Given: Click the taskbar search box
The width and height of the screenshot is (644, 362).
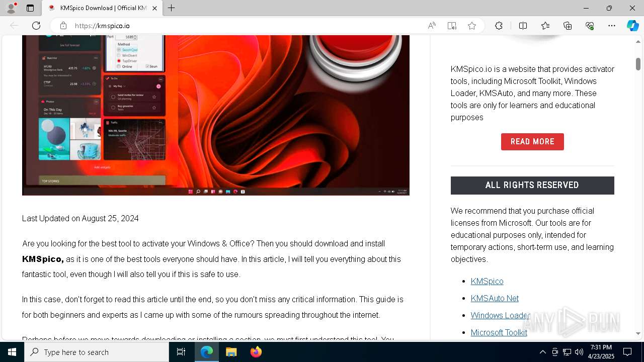Looking at the screenshot, I should pyautogui.click(x=97, y=352).
